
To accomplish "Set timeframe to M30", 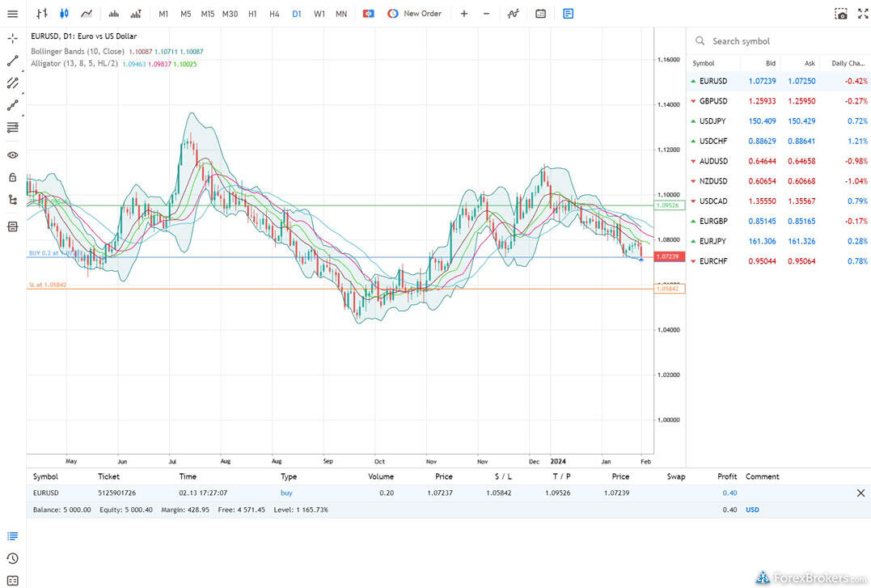I will [230, 14].
